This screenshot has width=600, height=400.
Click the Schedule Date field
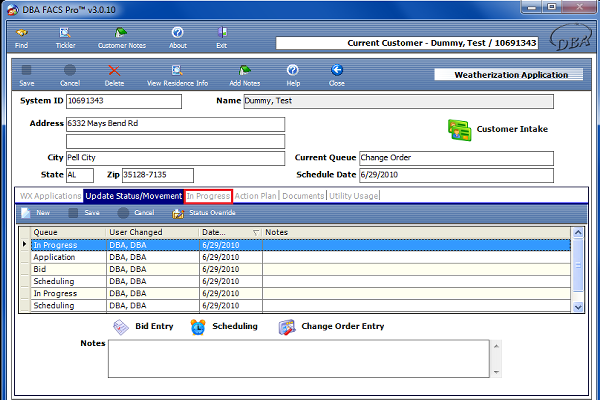click(456, 175)
